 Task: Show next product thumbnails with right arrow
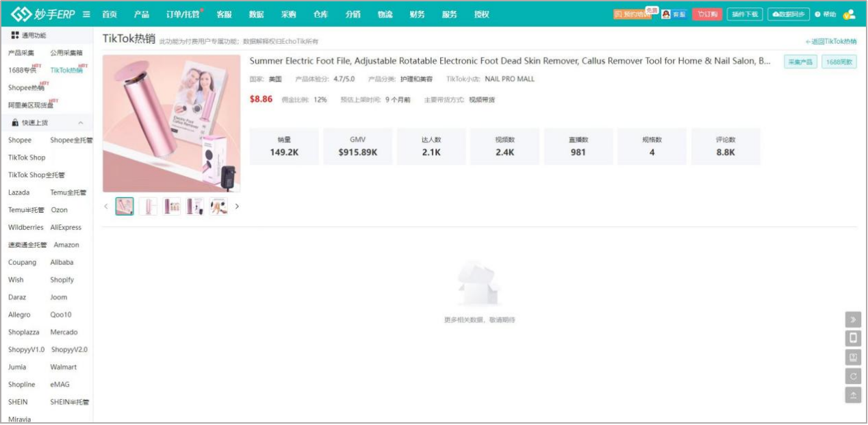(237, 206)
